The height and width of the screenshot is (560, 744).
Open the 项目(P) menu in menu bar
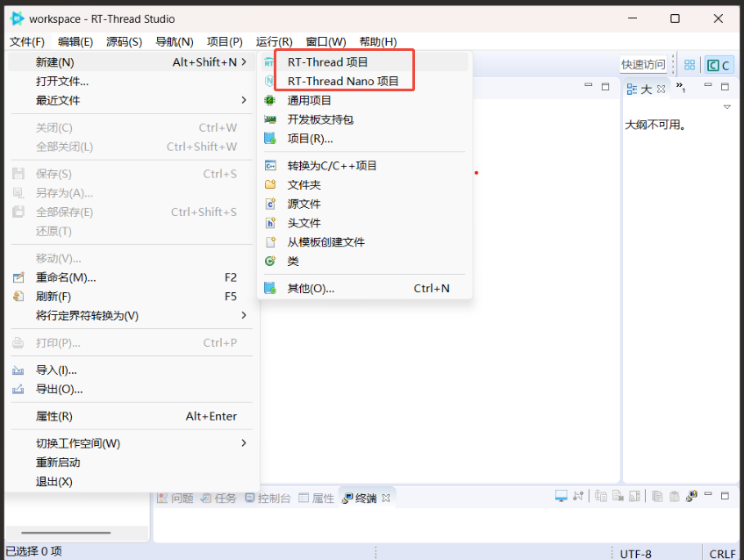point(225,41)
